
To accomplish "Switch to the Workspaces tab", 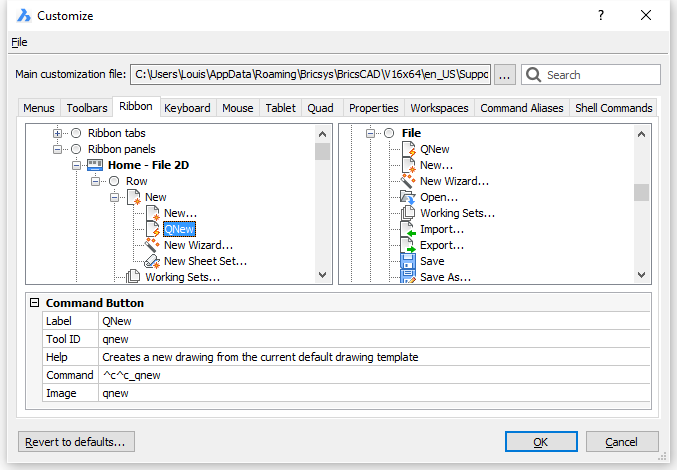I will pos(440,108).
